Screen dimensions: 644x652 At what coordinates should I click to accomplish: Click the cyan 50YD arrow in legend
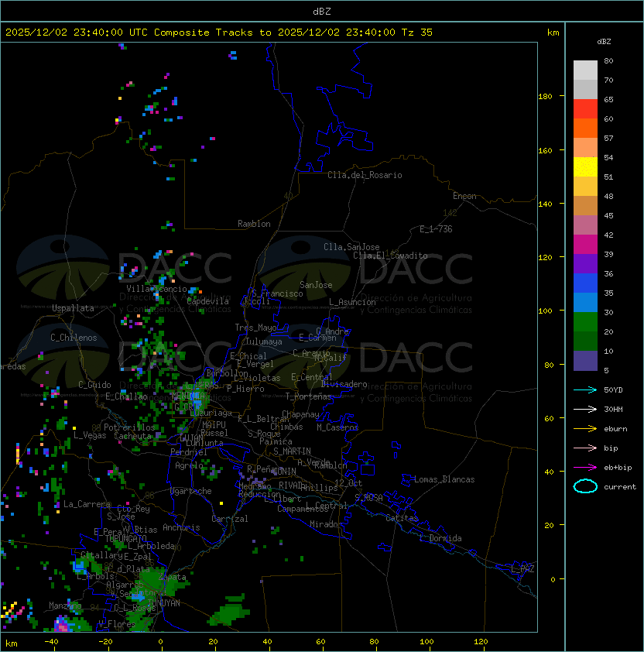point(585,389)
